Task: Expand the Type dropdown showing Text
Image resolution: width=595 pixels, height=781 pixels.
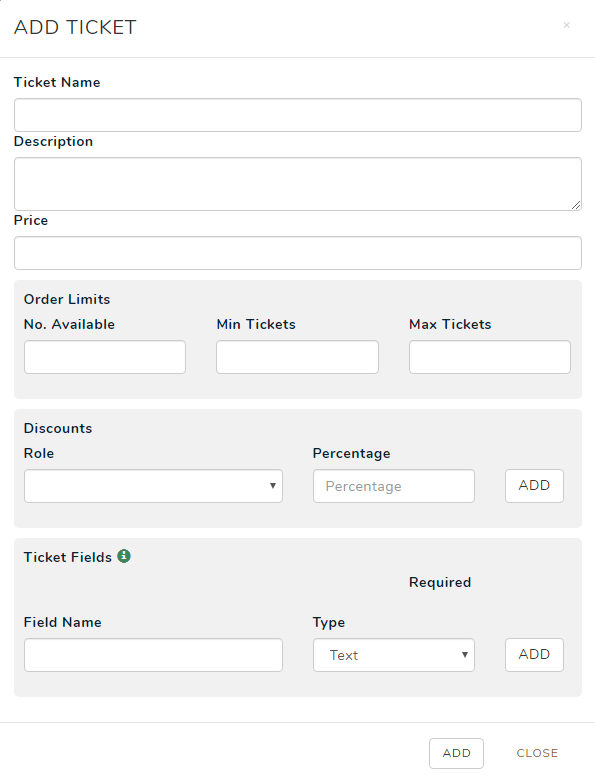Action: (394, 655)
